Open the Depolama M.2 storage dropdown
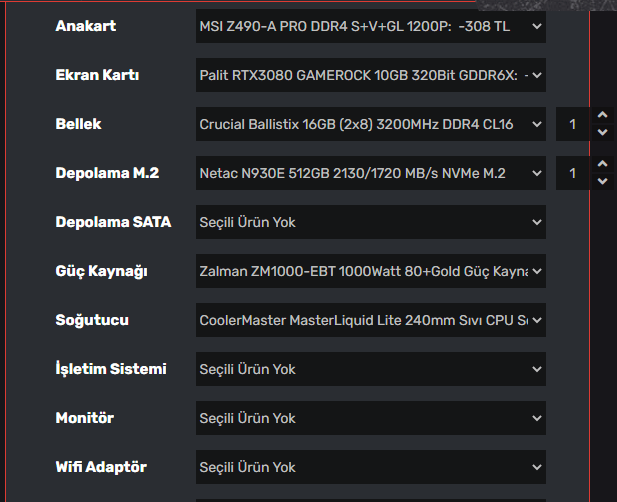Screen dimensions: 617x502 click(x=371, y=173)
